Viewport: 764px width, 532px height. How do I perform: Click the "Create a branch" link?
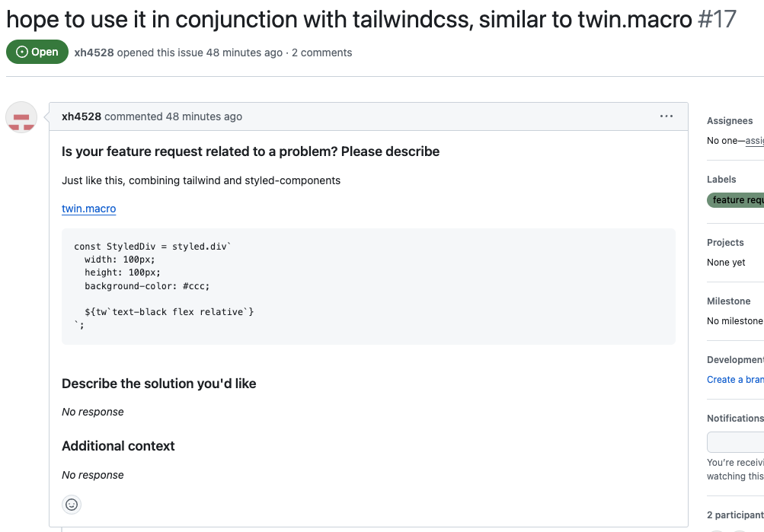tap(735, 380)
